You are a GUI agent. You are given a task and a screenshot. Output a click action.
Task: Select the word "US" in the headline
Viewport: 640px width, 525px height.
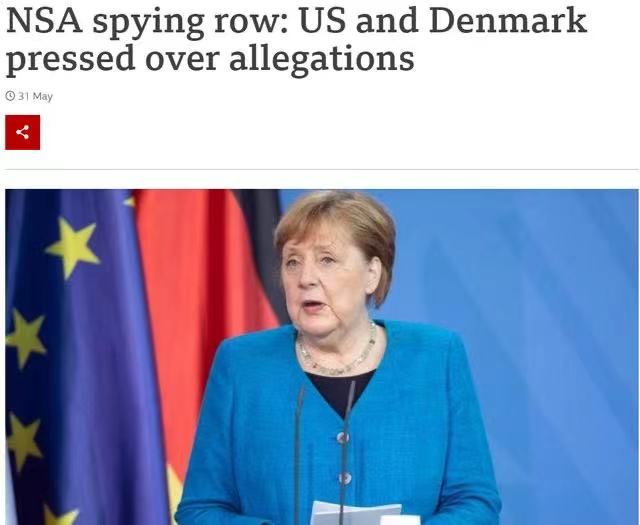(322, 20)
